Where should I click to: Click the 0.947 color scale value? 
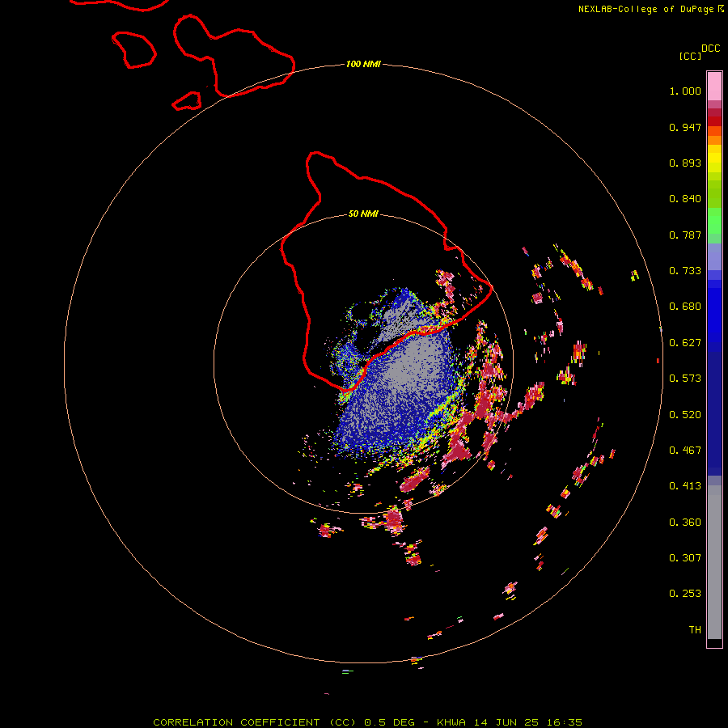pyautogui.click(x=685, y=127)
